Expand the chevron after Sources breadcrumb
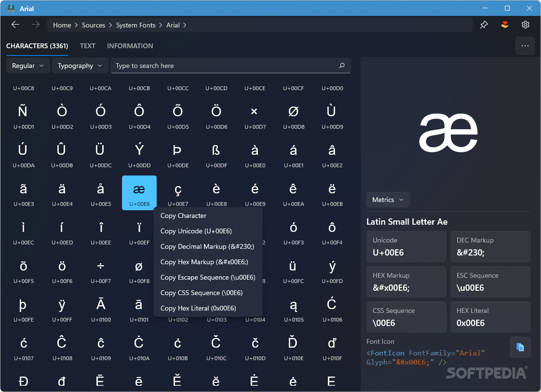541x392 pixels. tap(110, 25)
